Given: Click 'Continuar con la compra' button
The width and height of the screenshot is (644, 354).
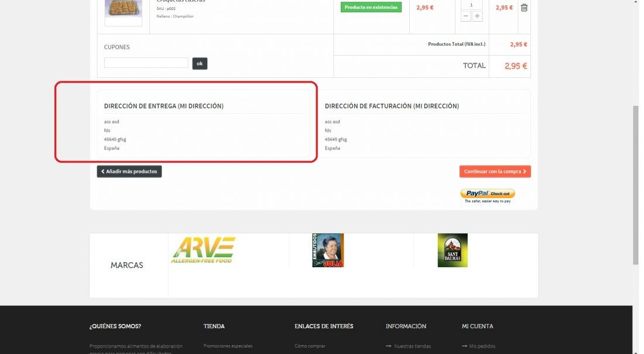Looking at the screenshot, I should click(495, 172).
